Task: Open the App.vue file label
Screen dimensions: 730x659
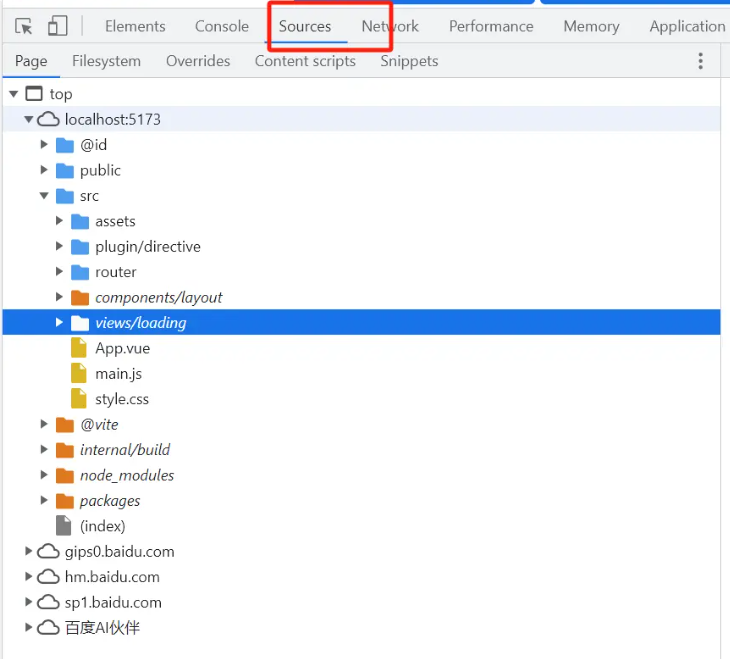Action: pyautogui.click(x=122, y=348)
